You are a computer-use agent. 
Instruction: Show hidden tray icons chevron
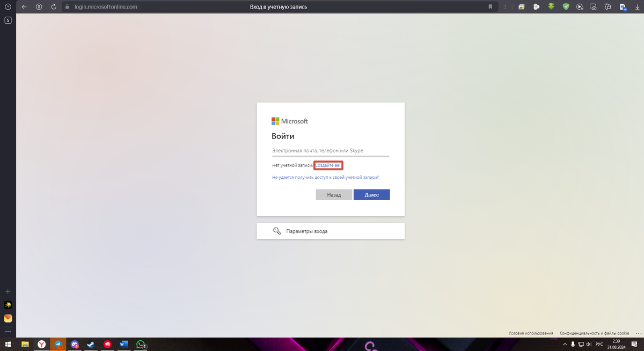(565, 344)
